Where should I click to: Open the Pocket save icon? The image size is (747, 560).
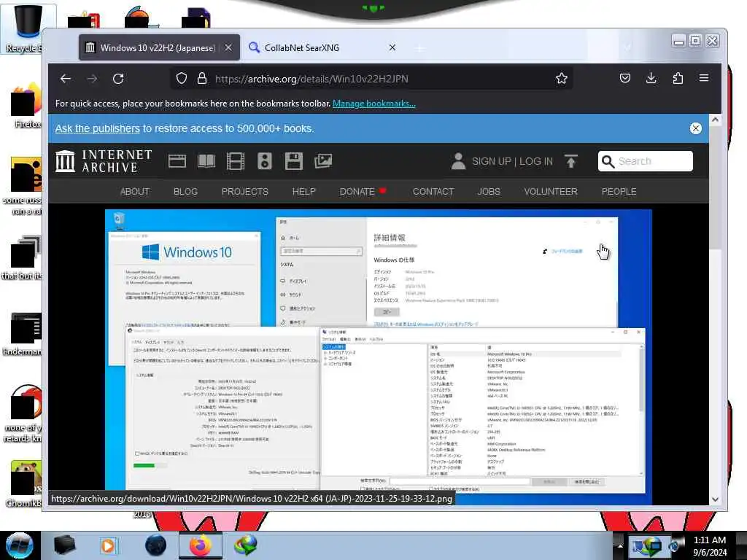[x=625, y=78]
